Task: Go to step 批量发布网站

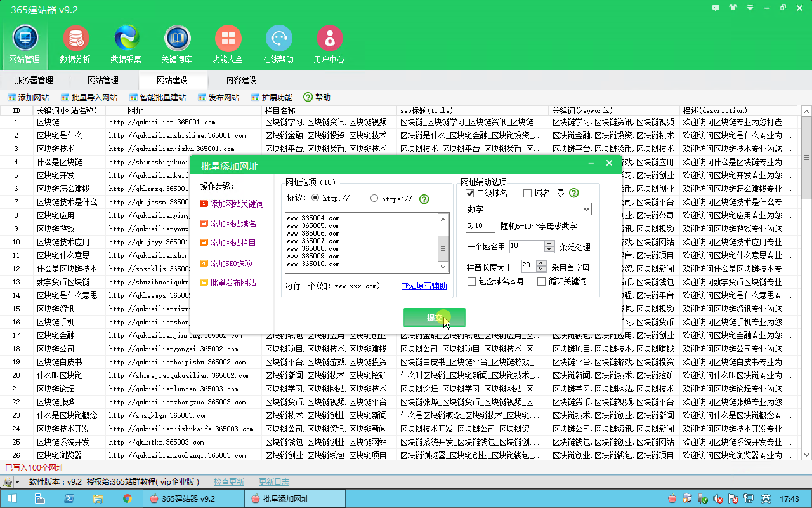Action: click(x=228, y=283)
